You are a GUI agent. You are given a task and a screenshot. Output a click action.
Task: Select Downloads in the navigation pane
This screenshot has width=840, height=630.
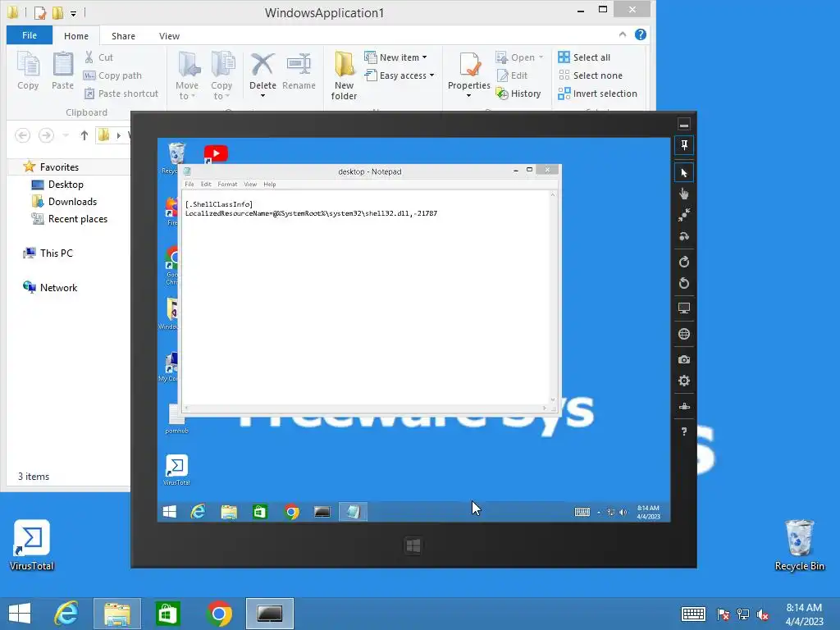65,202
